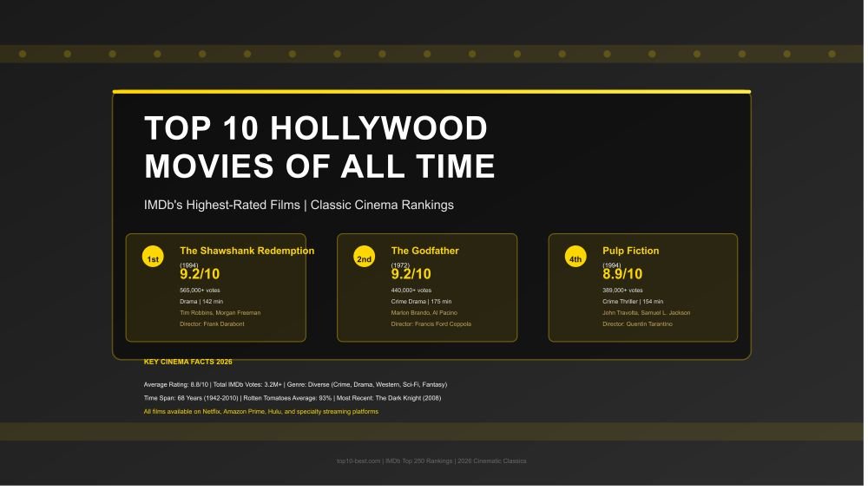Click Director: Quentin Tarantino text
This screenshot has width=868, height=490.
point(640,325)
